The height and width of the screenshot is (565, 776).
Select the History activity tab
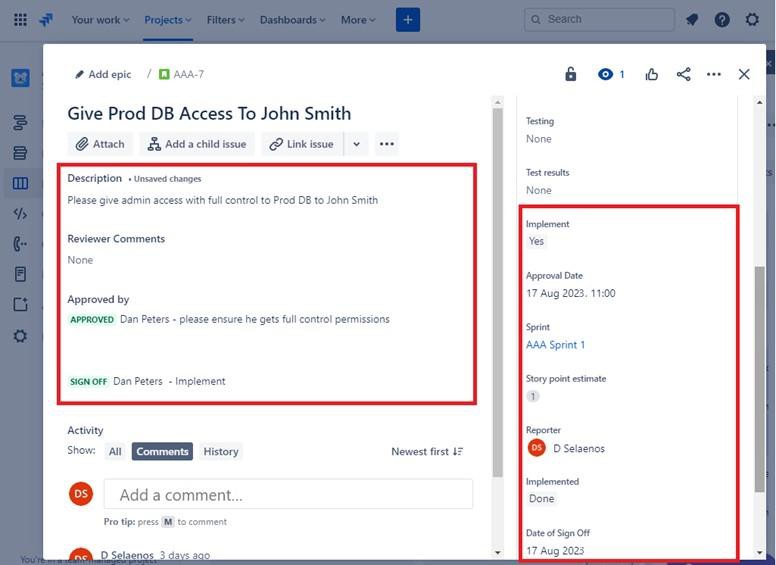tap(221, 451)
